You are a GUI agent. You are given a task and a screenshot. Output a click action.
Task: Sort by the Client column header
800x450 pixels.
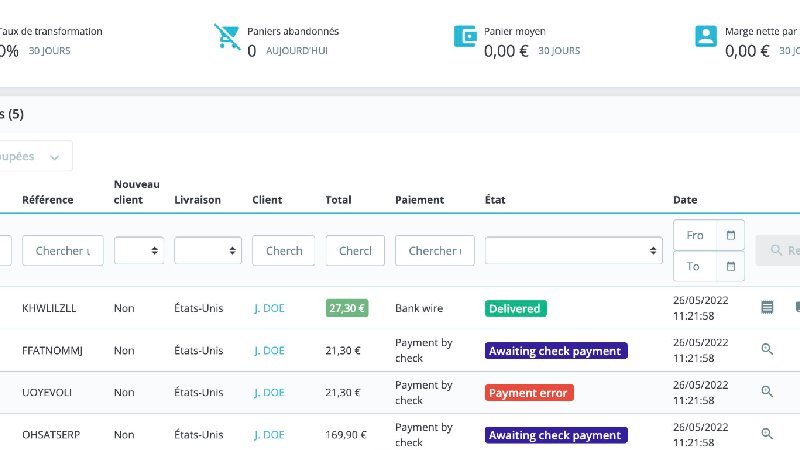[267, 199]
